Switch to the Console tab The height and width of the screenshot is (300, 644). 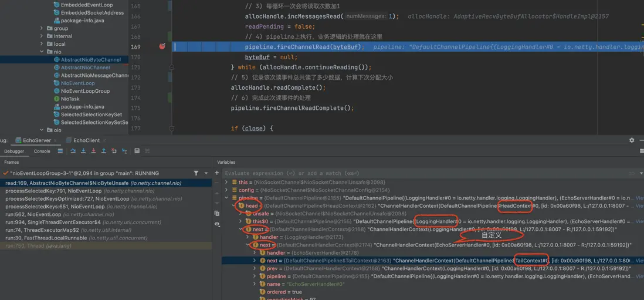pyautogui.click(x=42, y=151)
